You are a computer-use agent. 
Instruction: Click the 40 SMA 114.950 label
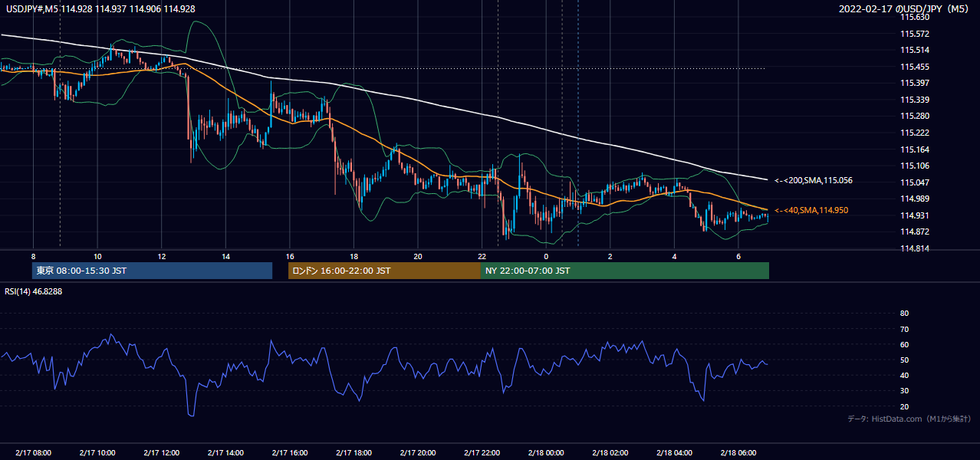pos(811,210)
